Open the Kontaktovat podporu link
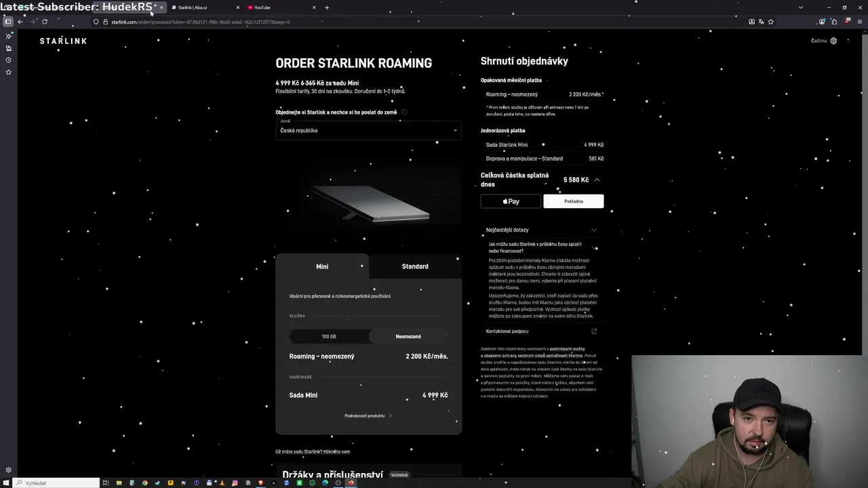 click(507, 331)
